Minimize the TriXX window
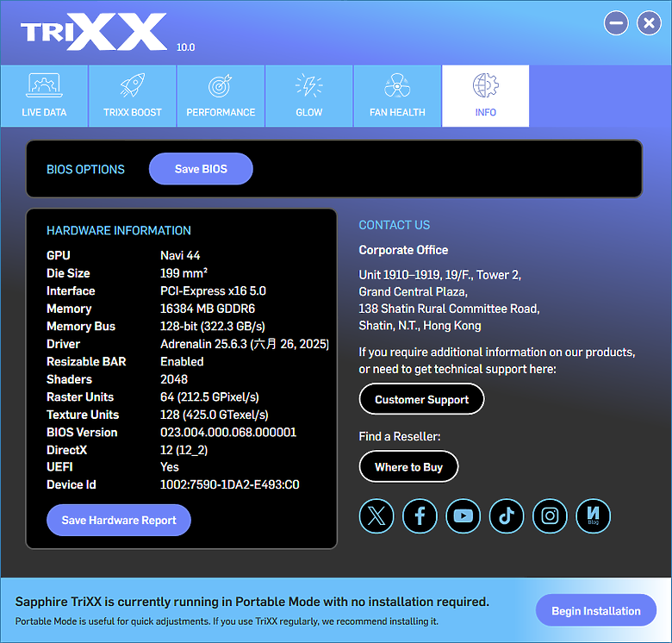 coord(616,23)
